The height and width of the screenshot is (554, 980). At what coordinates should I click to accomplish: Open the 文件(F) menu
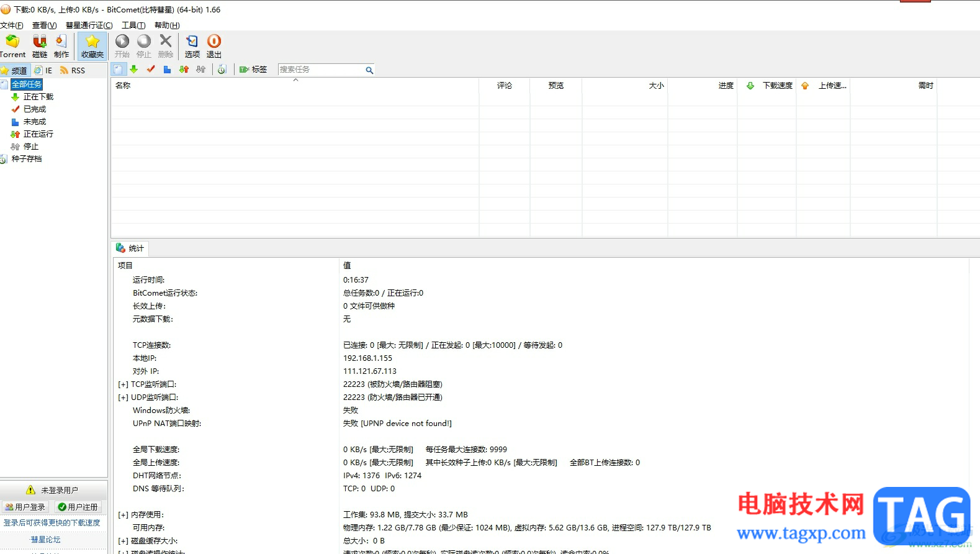pyautogui.click(x=12, y=25)
